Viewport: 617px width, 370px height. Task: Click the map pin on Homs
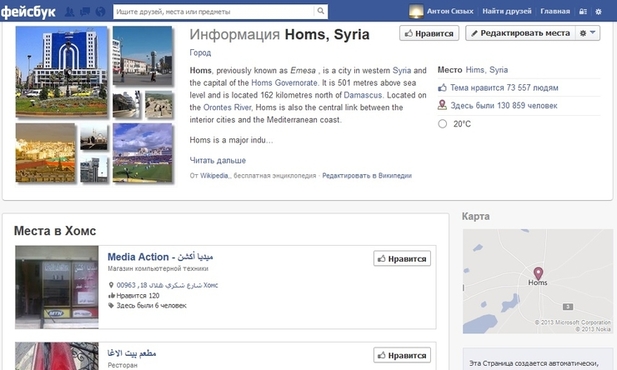tap(538, 273)
